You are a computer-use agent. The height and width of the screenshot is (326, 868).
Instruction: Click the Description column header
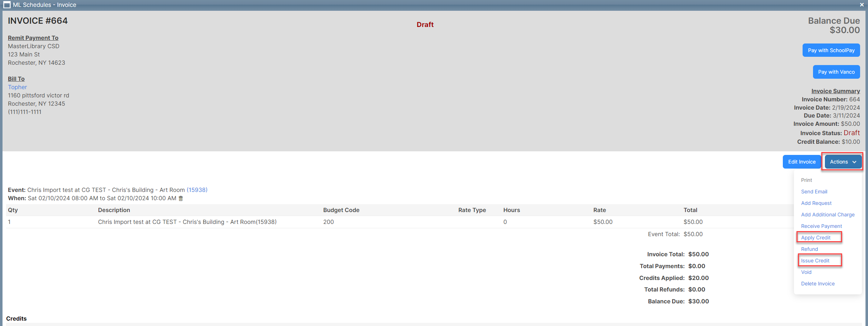coord(114,210)
